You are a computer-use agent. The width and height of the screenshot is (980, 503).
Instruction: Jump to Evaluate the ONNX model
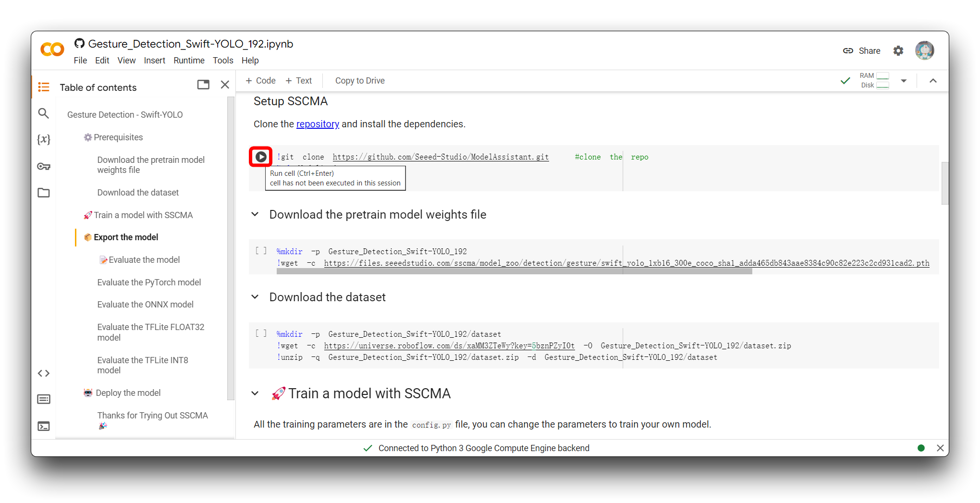[x=145, y=305]
